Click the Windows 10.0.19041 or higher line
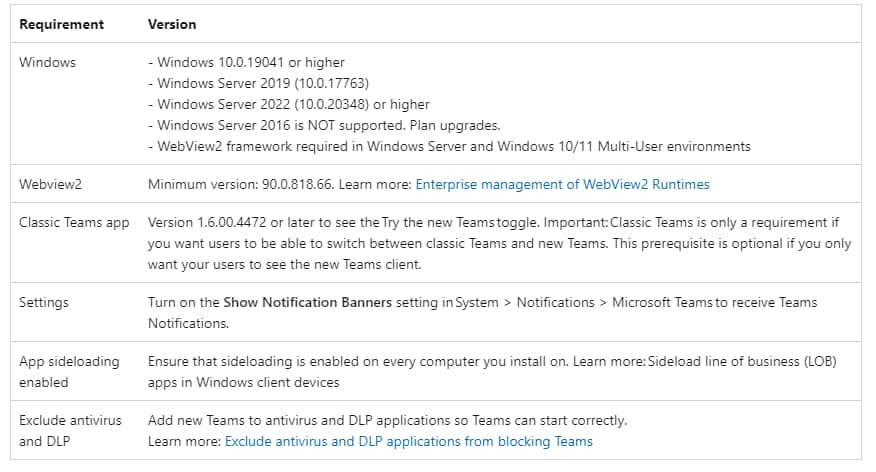876x472 pixels. pyautogui.click(x=245, y=62)
